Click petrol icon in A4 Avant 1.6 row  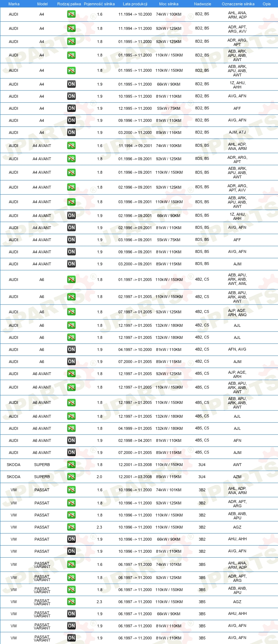coord(71,146)
